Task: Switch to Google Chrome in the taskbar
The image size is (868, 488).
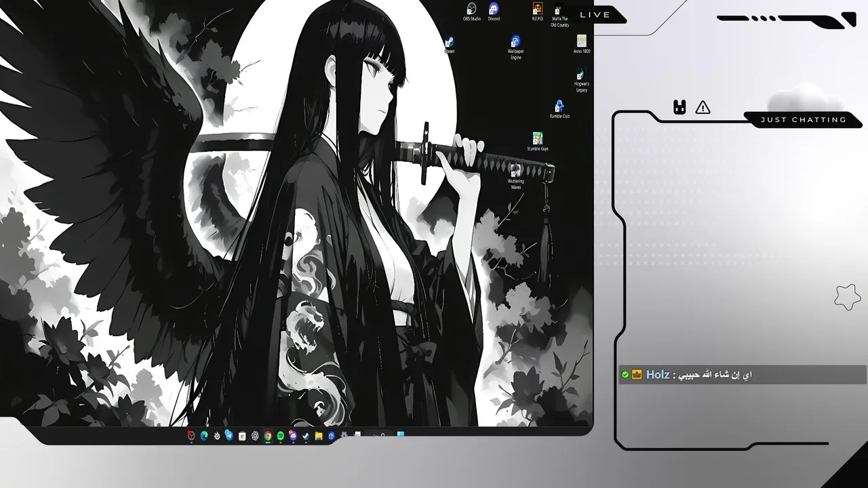Action: (x=268, y=436)
